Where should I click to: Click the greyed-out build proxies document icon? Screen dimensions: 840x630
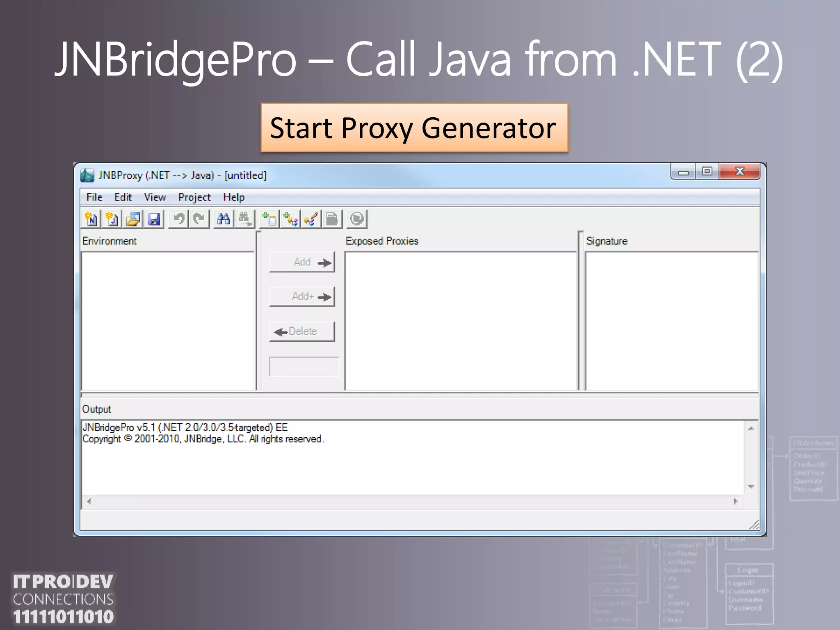tap(332, 219)
